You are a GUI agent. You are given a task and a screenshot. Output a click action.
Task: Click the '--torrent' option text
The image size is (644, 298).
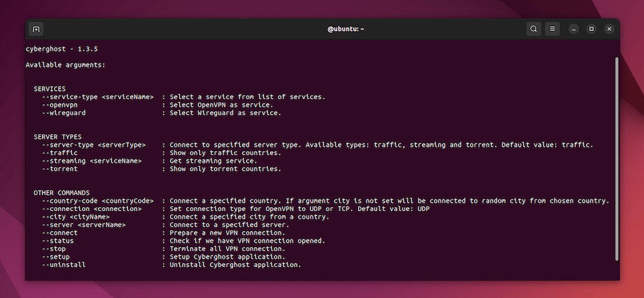click(59, 169)
